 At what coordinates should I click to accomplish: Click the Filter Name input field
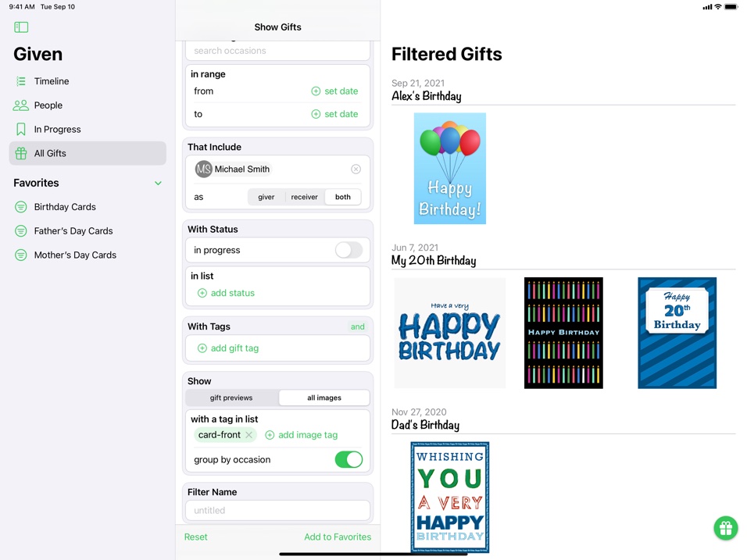pyautogui.click(x=277, y=511)
